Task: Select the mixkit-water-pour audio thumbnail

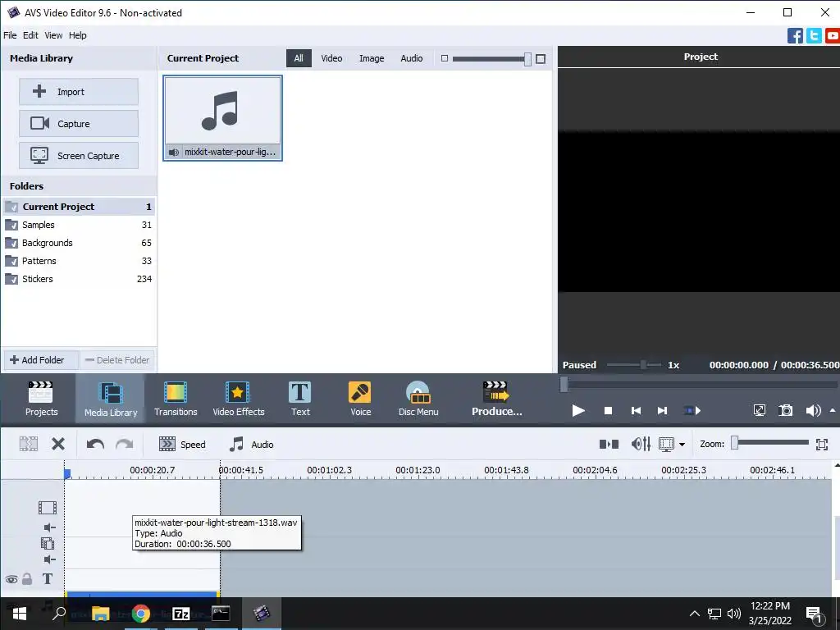Action: tap(222, 118)
